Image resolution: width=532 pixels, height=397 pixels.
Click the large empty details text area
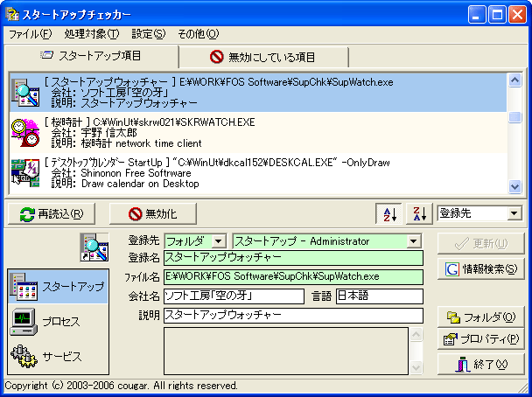point(286,351)
